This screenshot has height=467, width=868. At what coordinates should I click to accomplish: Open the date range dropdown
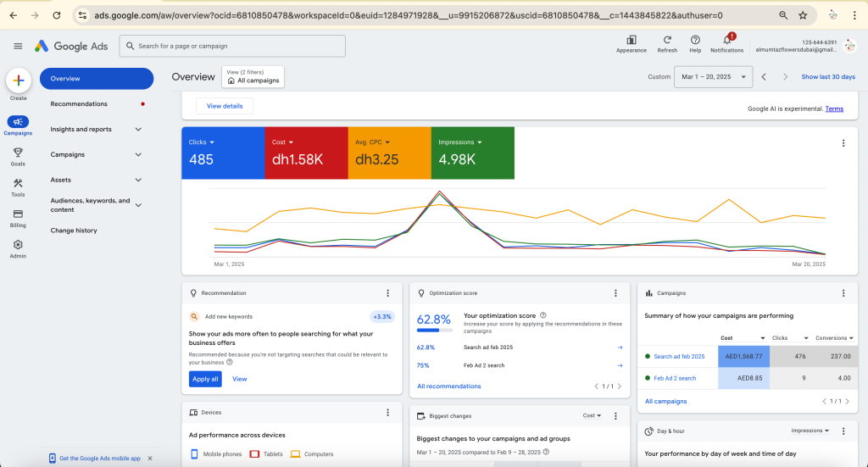[x=713, y=77]
